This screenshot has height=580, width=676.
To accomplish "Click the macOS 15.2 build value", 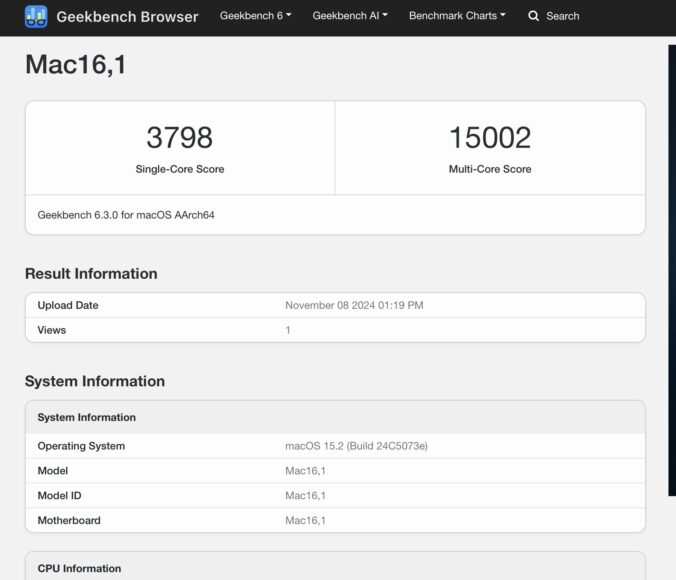I will click(356, 446).
